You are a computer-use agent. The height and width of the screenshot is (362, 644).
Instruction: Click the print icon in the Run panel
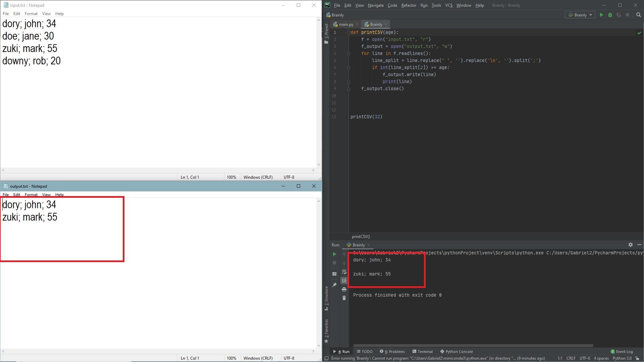point(344,289)
